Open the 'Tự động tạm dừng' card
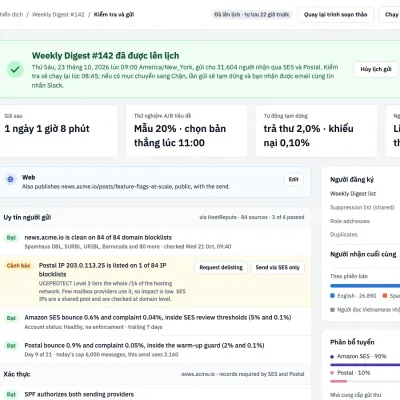Viewport: 400px width, 400px height. [x=316, y=131]
